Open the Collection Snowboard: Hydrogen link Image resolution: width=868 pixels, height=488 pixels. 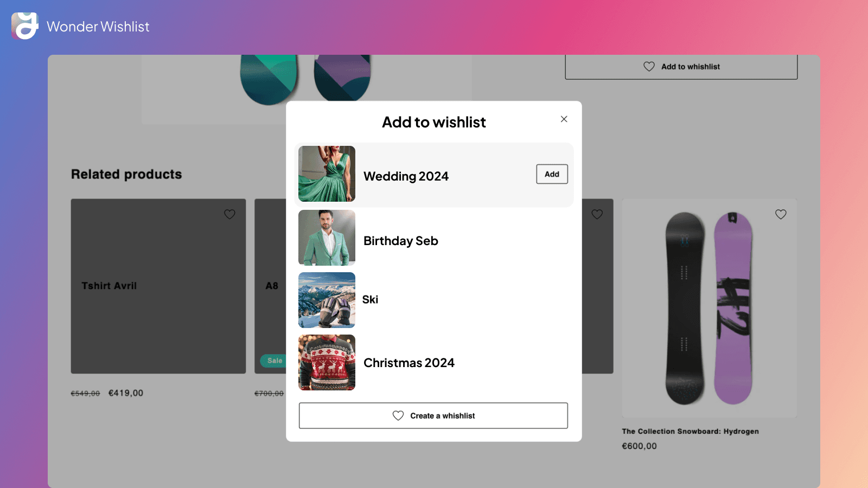[690, 431]
